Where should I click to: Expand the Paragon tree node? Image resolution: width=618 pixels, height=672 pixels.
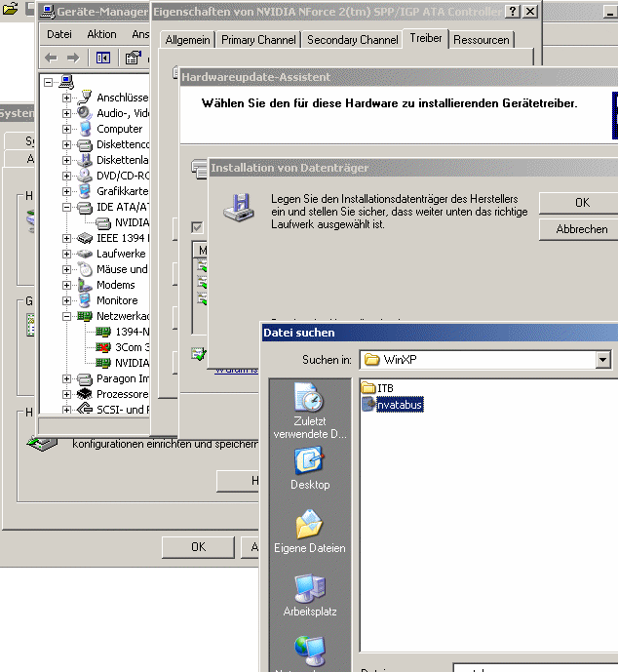click(x=66, y=378)
